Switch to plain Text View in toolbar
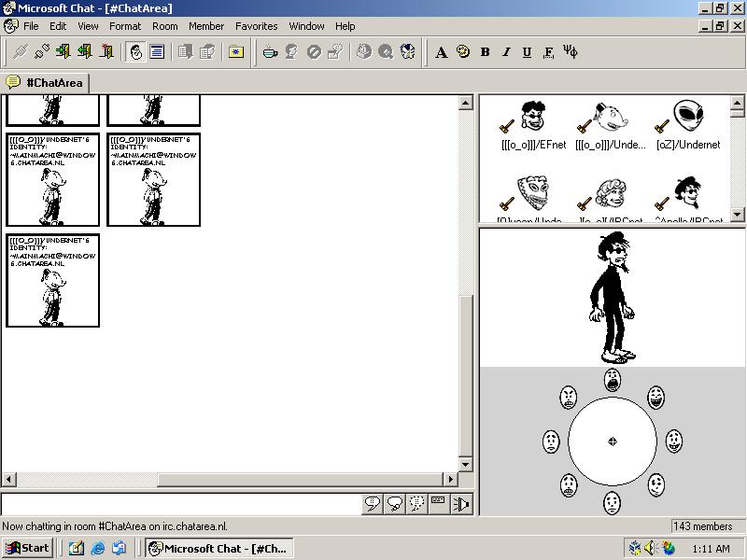Viewport: 747px width, 560px height. [157, 52]
